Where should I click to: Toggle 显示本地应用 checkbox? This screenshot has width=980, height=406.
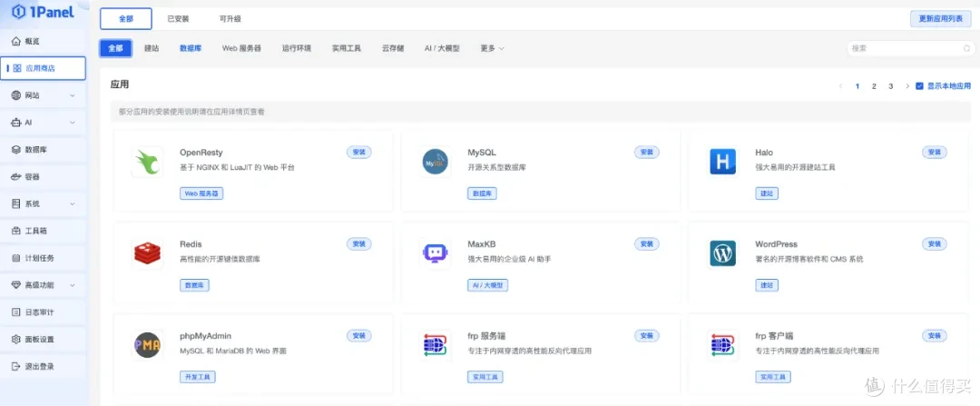[x=919, y=86]
